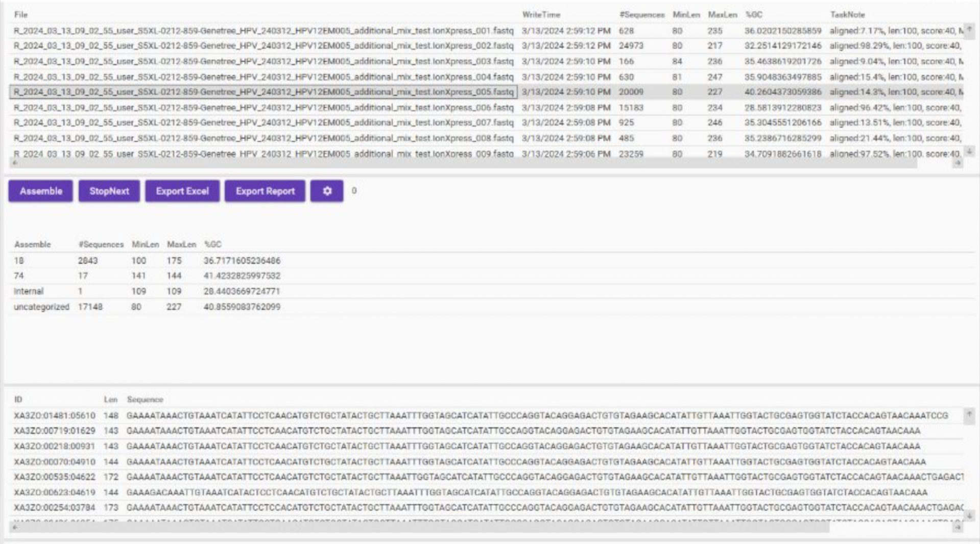Click the aligned:96.42% TaskNote cell
The height and width of the screenshot is (544, 980).
coord(896,108)
